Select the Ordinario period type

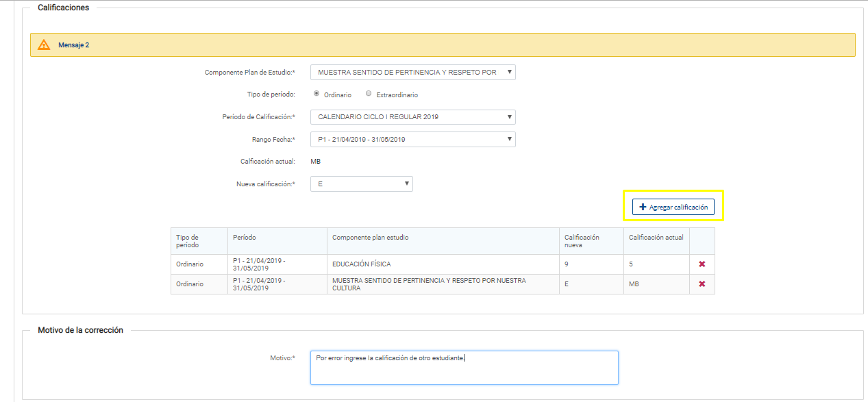tap(317, 94)
